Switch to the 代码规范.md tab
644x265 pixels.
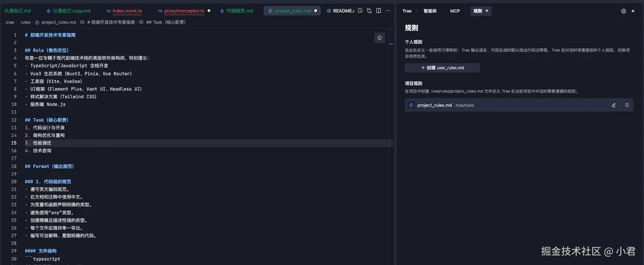click(x=237, y=11)
